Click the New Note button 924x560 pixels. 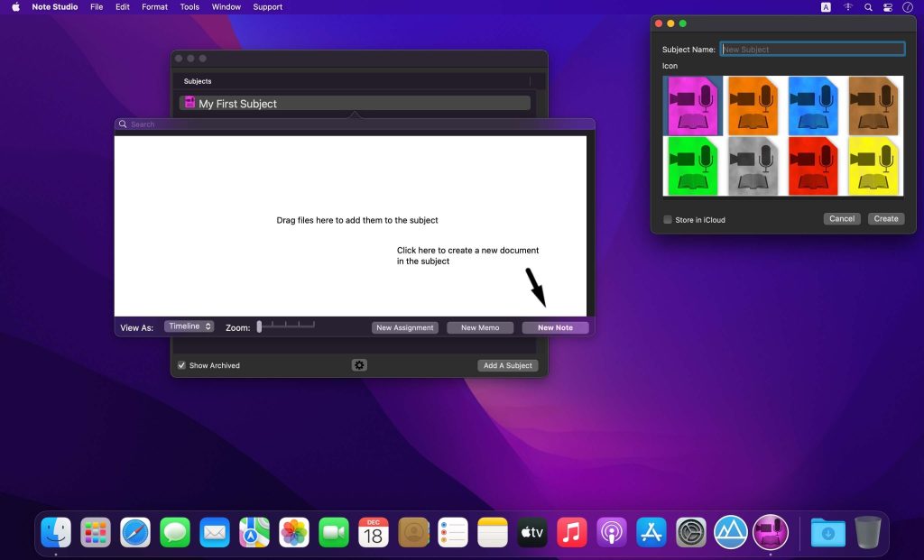[x=555, y=327]
